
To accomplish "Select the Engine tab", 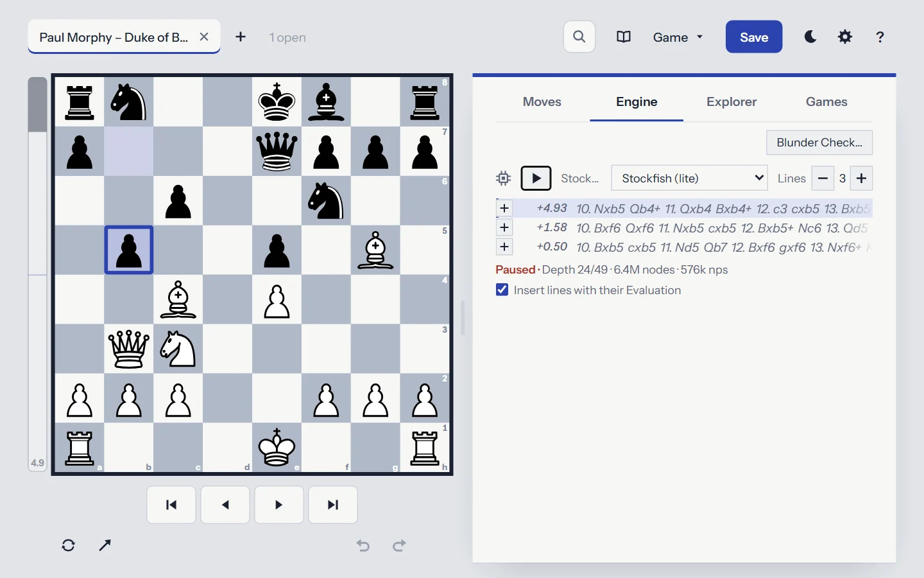I will click(637, 101).
